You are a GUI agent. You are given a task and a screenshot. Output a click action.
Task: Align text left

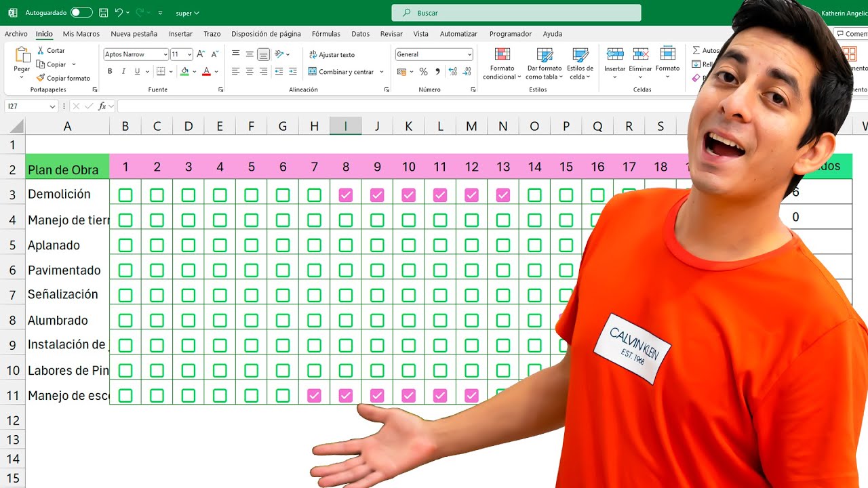[236, 71]
